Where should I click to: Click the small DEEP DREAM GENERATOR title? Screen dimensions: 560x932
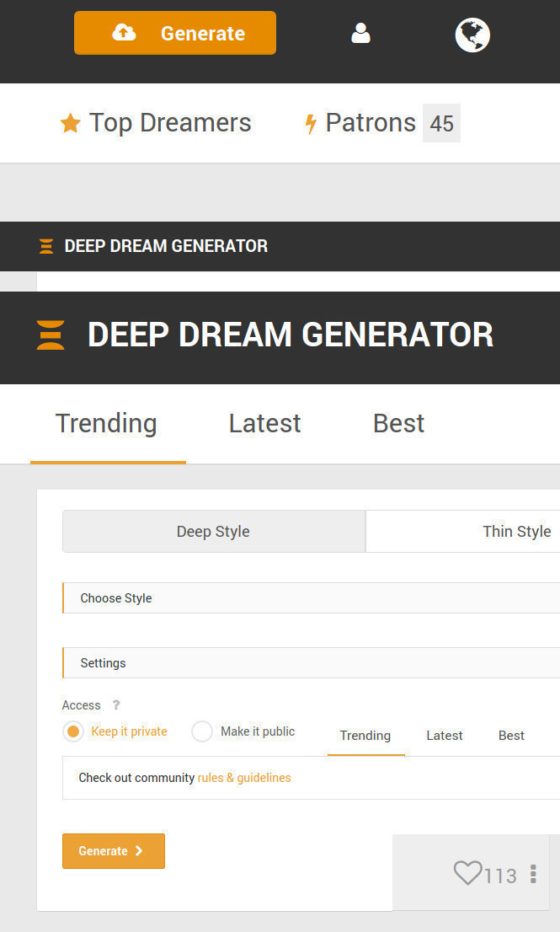click(166, 246)
